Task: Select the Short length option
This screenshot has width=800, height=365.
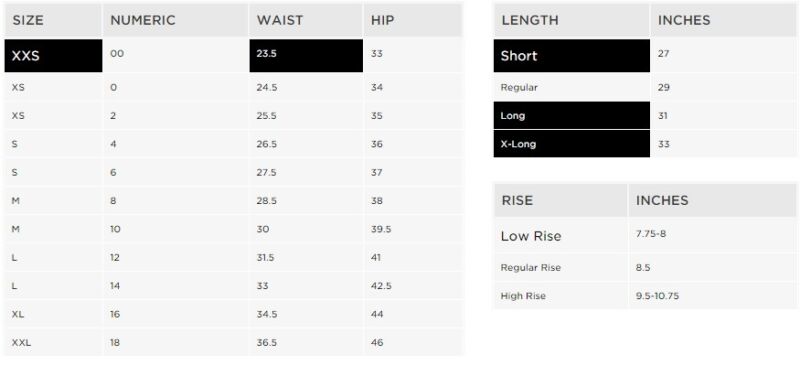Action: click(571, 55)
